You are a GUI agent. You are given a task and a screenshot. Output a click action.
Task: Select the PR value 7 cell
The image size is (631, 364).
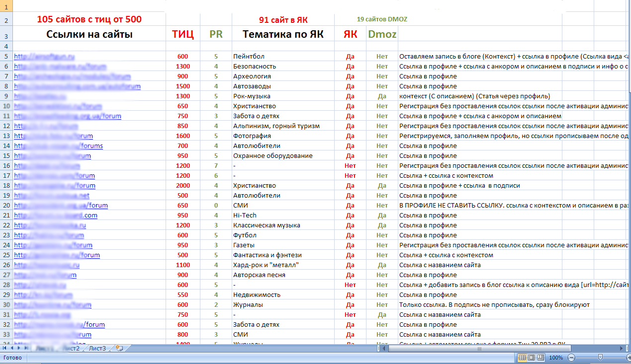216,165
